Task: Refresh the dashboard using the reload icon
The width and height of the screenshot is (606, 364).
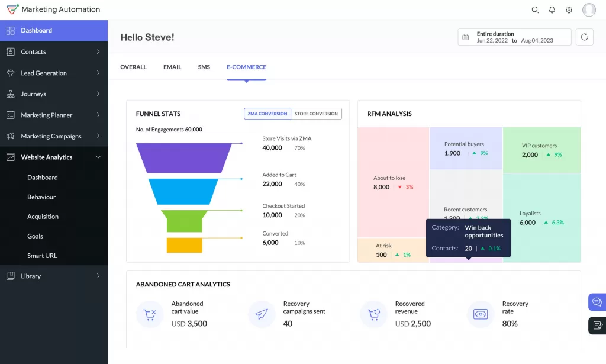Action: click(584, 37)
